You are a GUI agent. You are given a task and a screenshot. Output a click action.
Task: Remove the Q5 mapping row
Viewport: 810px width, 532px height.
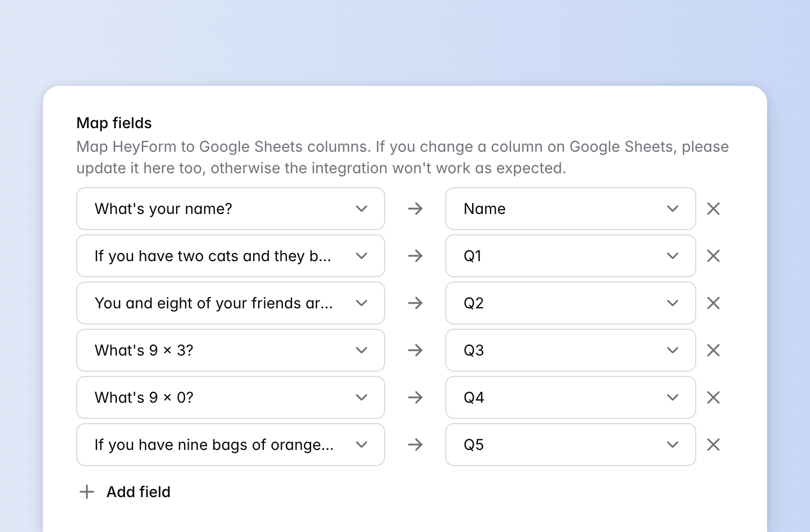tap(713, 445)
